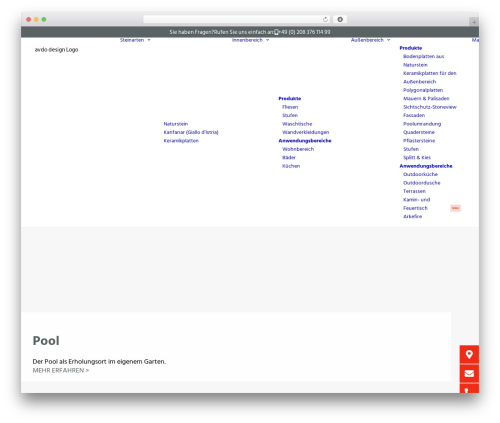
Task: Open the Waschtische menu item
Action: tap(297, 124)
